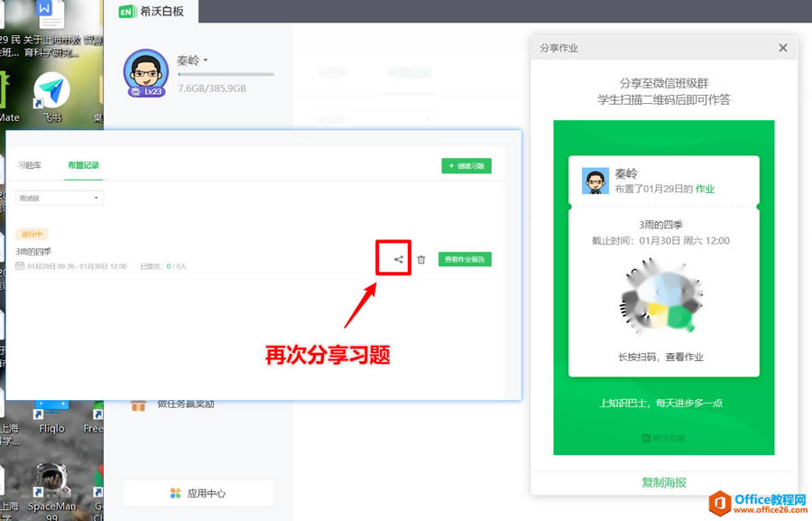812x521 pixels.
Task: Switch to the 习题库 tab
Action: (x=30, y=165)
